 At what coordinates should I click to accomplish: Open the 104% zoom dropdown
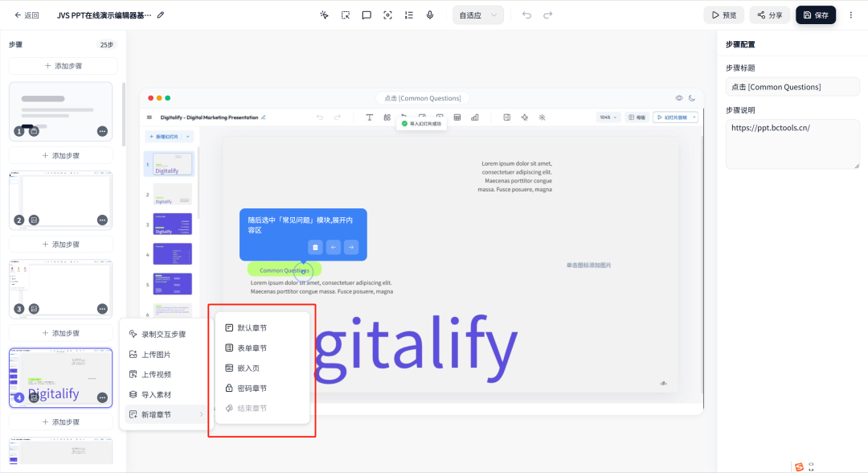[x=608, y=117]
